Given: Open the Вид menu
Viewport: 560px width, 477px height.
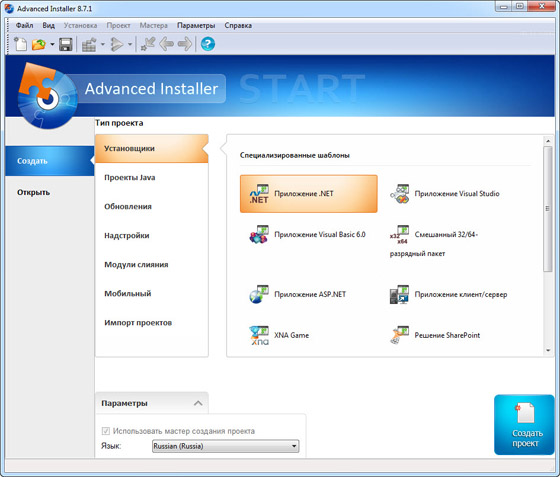Looking at the screenshot, I should [x=48, y=26].
